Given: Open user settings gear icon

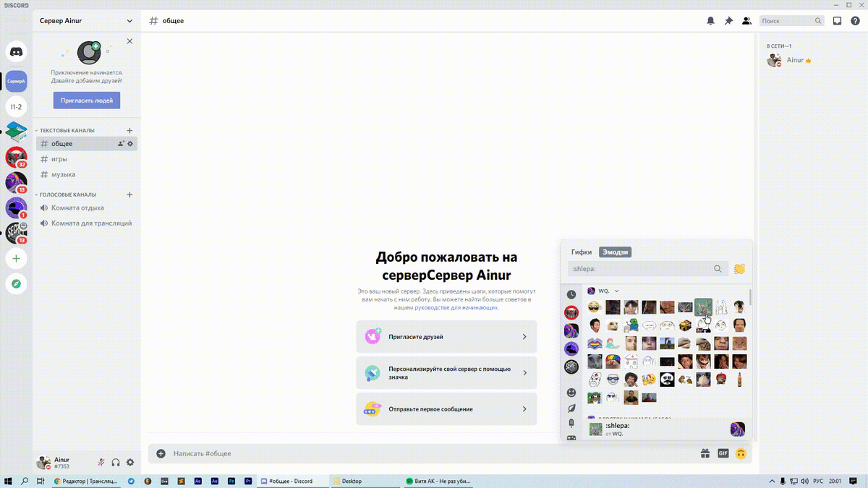Looking at the screenshot, I should 130,463.
